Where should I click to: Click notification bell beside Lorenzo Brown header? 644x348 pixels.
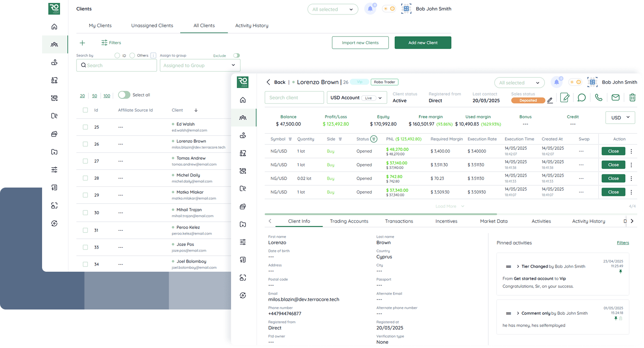click(556, 82)
